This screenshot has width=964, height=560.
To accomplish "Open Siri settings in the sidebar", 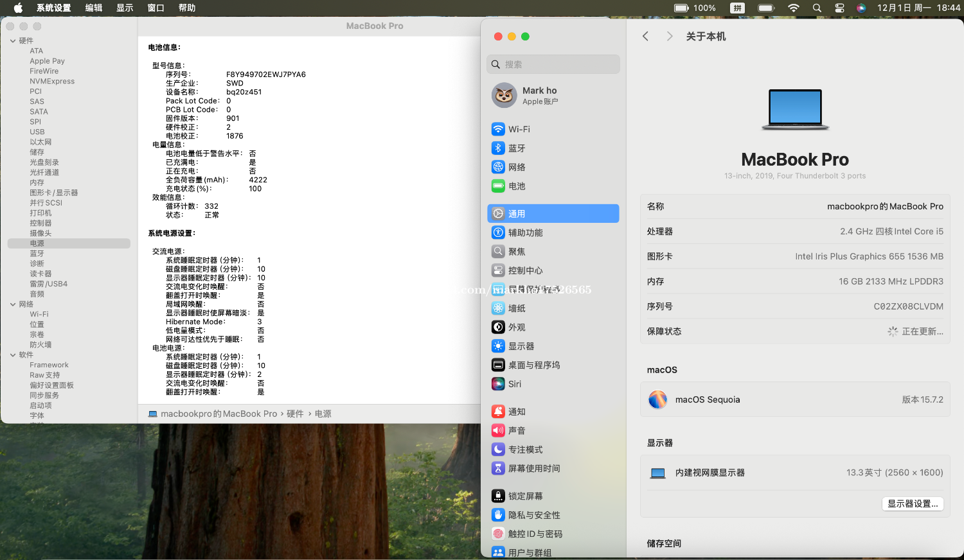I will pyautogui.click(x=514, y=384).
